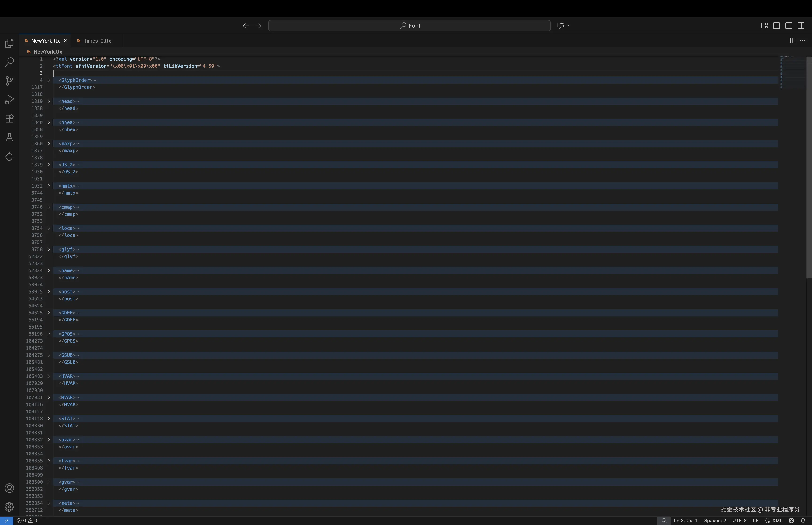This screenshot has width=812, height=525.
Task: Click the vertical scrollbar thumb
Action: tap(808, 167)
